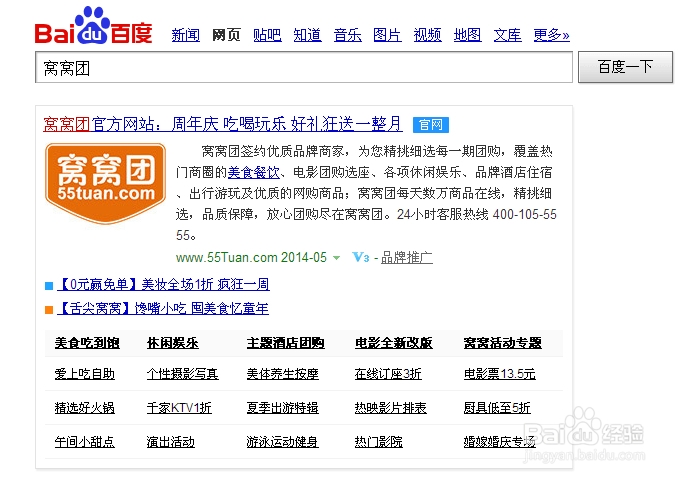Open the 窝窝团 55tuan.com logo thumbnail
Screen dimensions: 683x480
coord(105,183)
